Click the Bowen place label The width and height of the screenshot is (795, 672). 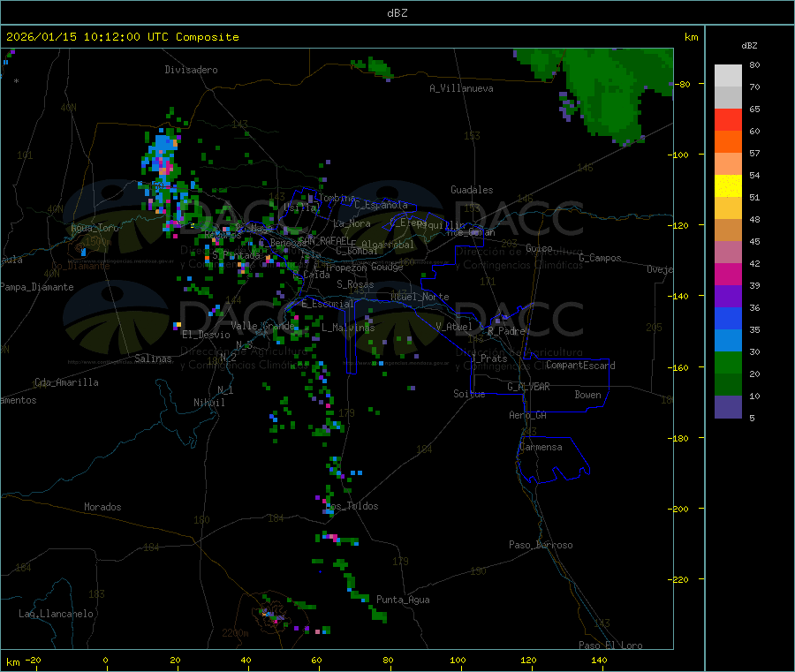point(588,395)
